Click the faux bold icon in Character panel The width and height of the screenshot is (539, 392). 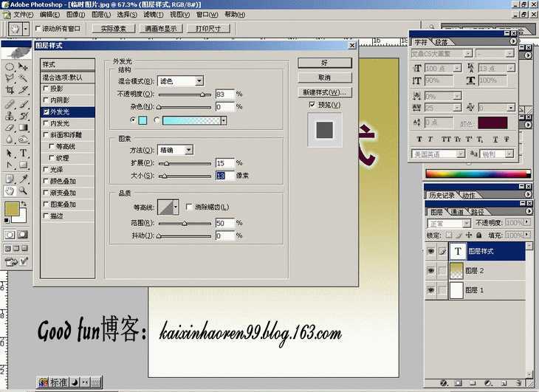(419, 139)
